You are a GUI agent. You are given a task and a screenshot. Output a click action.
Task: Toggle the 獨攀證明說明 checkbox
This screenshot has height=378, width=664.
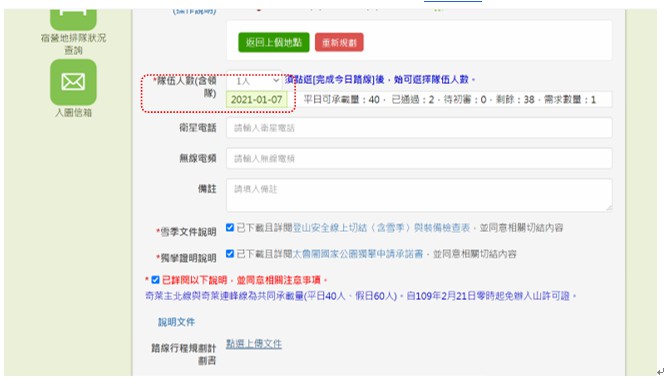pos(230,254)
